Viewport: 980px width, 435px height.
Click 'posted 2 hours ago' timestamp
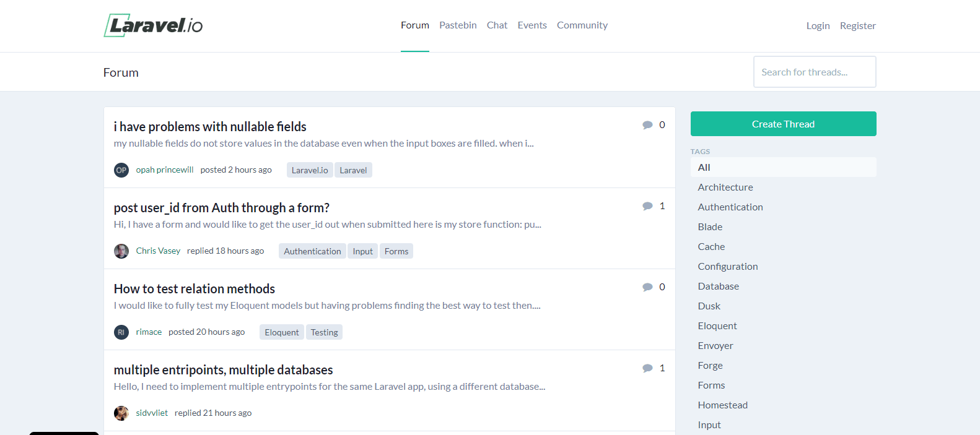[x=236, y=170]
